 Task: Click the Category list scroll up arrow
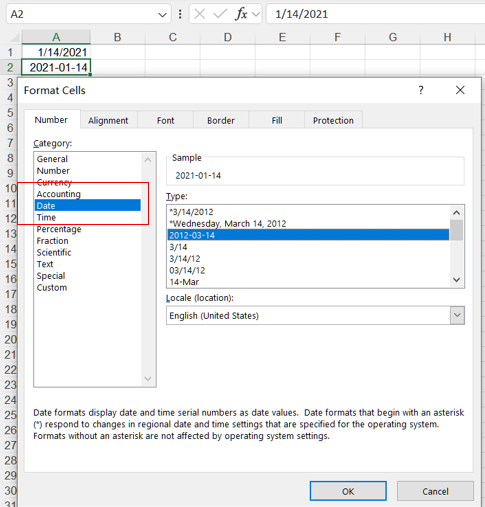(x=148, y=160)
